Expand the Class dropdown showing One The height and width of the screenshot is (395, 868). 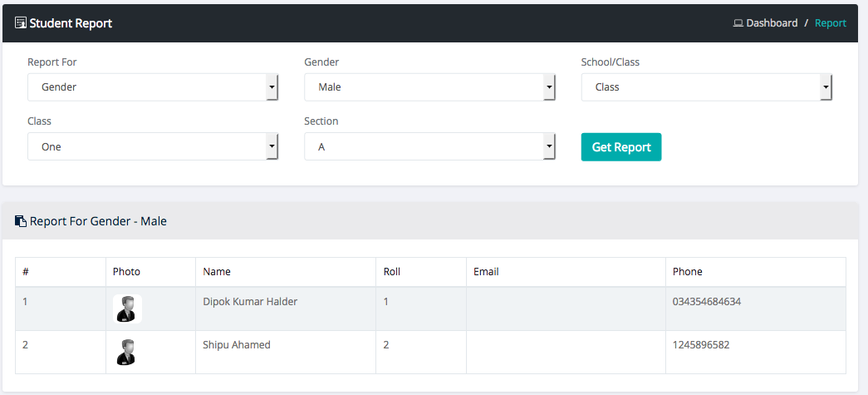pyautogui.click(x=153, y=146)
